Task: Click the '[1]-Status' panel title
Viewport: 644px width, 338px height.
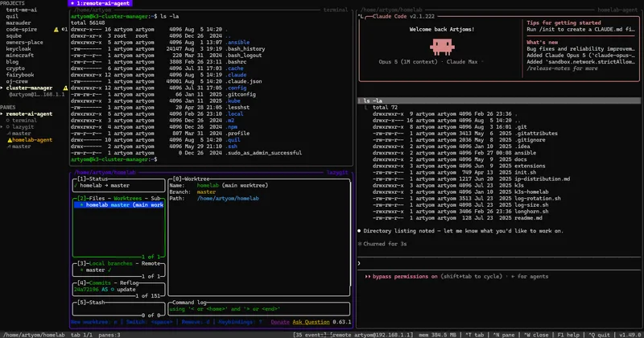Action: (x=93, y=179)
